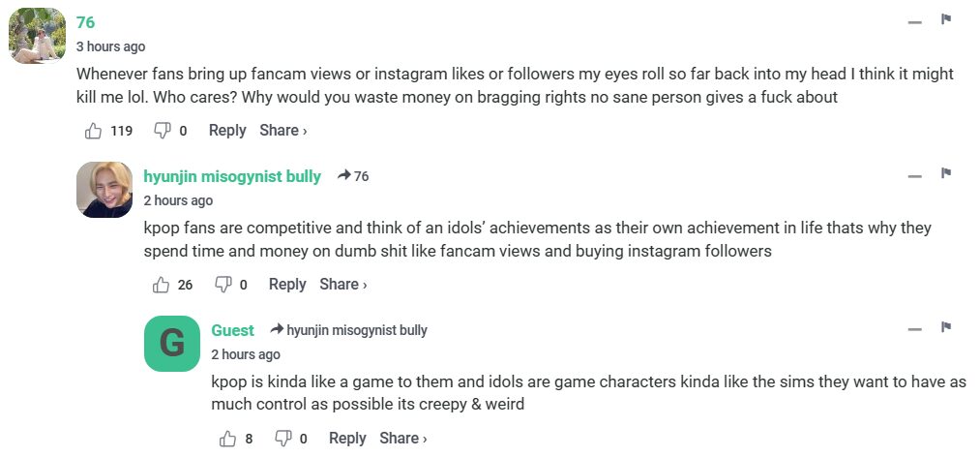Flag the Guest's comment

[x=946, y=328]
